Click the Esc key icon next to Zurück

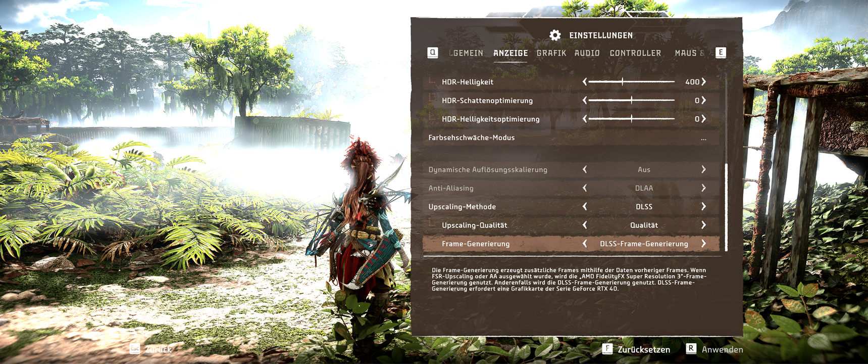pos(135,349)
